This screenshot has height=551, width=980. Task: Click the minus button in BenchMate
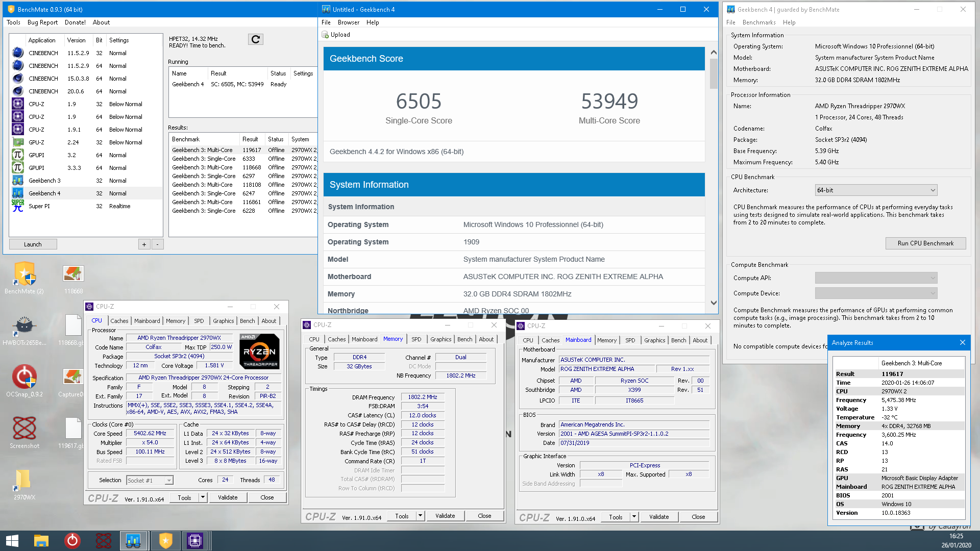(158, 244)
